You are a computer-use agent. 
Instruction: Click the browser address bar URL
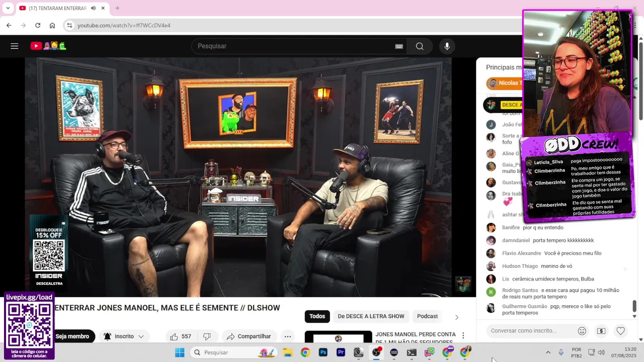124,25
